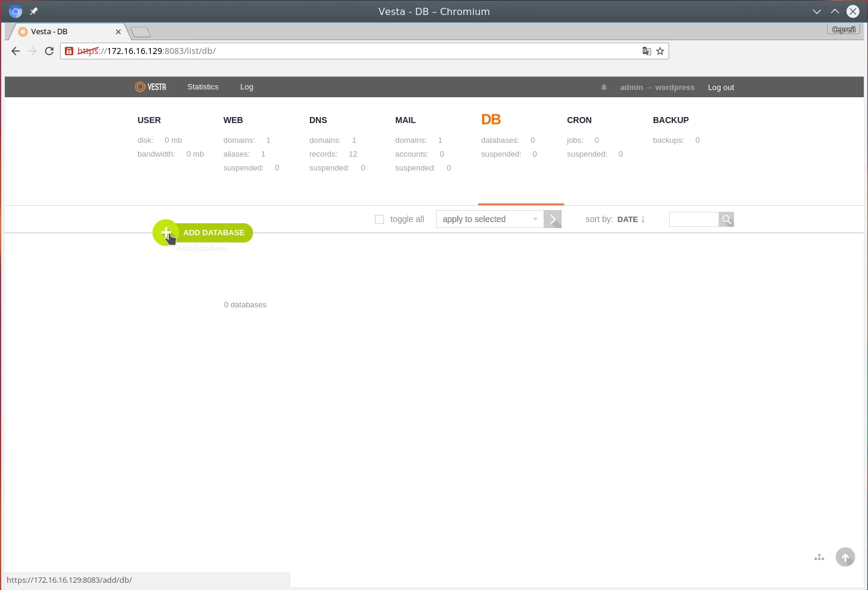Screen dimensions: 868x590
Task: Go back with the browser back arrow
Action: 16,51
